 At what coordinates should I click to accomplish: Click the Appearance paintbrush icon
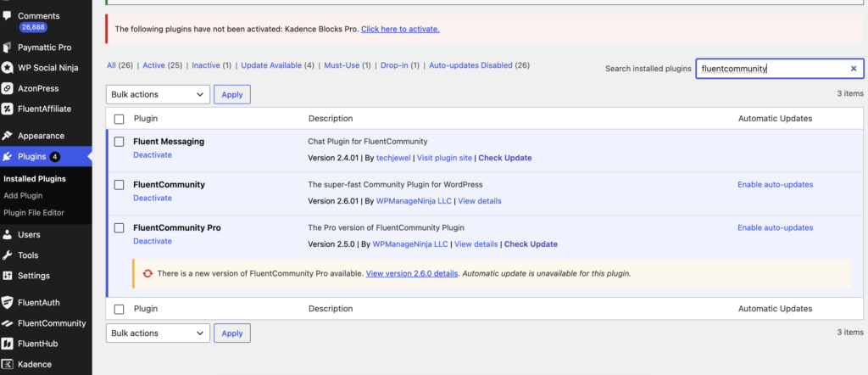[7, 136]
